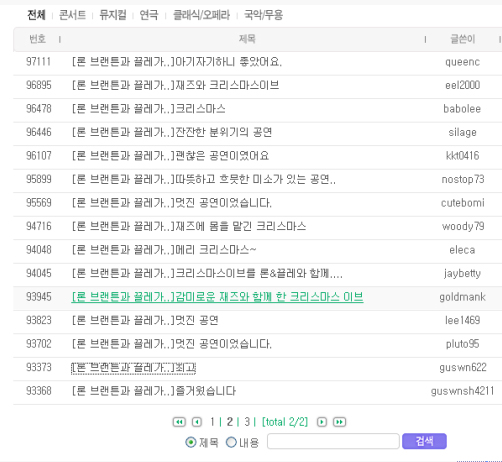The height and width of the screenshot is (462, 502).
Task: Click the next page arrow icon
Action: click(322, 422)
